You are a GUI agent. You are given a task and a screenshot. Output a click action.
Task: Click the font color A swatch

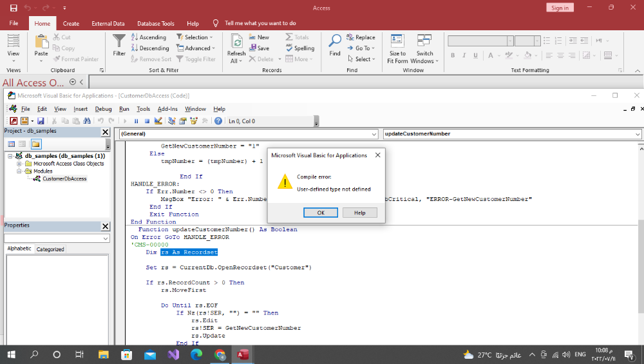point(490,55)
